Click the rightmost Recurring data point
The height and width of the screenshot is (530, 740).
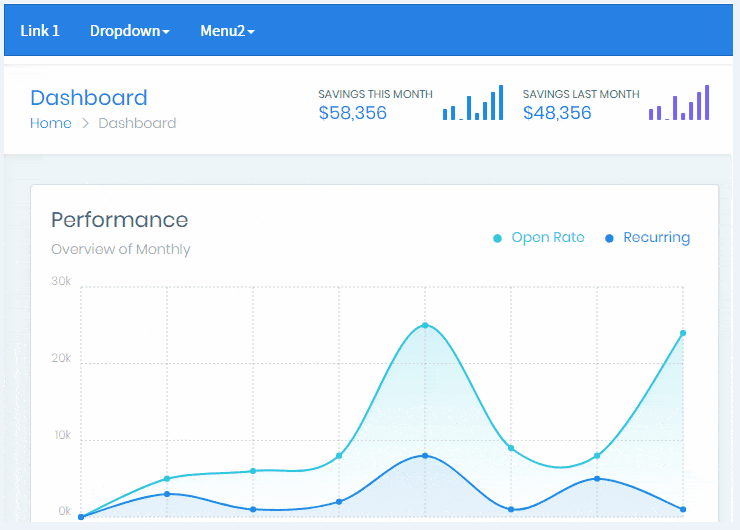click(683, 509)
